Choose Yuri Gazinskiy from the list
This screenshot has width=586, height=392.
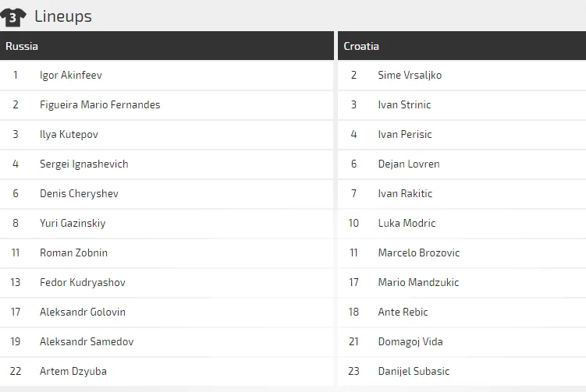pos(73,224)
